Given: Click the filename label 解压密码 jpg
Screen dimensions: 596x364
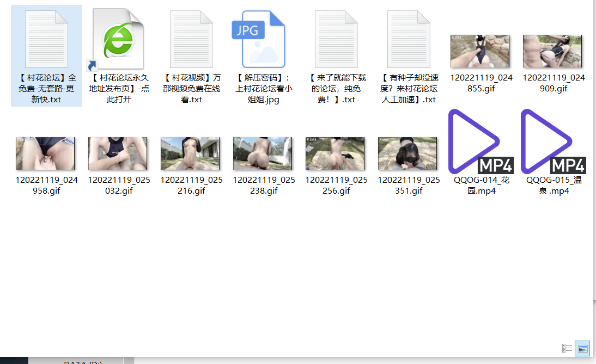Looking at the screenshot, I should [x=264, y=89].
